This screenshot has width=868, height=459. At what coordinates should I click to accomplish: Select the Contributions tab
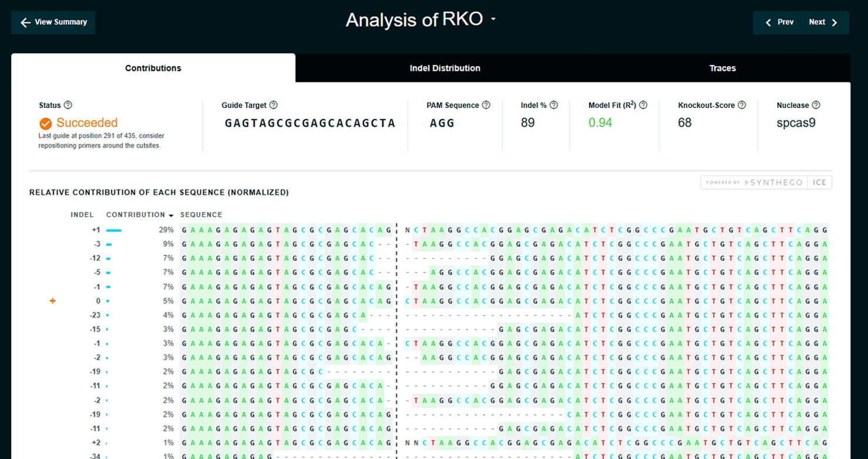pos(153,68)
